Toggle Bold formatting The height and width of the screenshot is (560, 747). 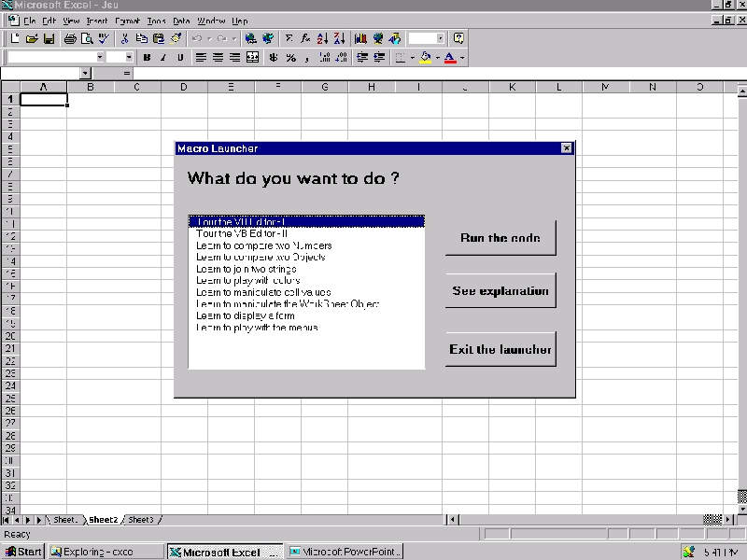pyautogui.click(x=147, y=58)
